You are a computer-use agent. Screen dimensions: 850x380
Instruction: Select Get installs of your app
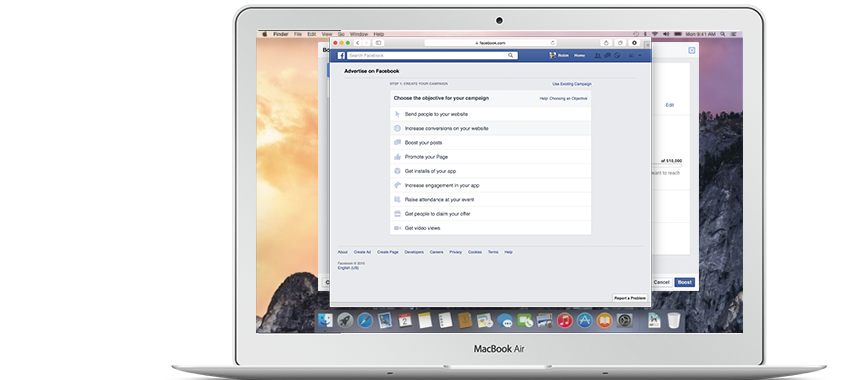pyautogui.click(x=490, y=171)
